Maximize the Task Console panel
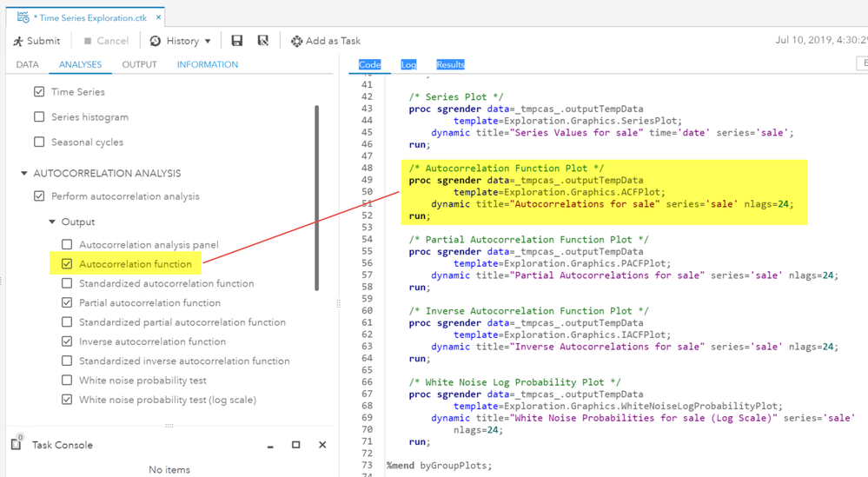Image resolution: width=868 pixels, height=477 pixels. tap(296, 445)
